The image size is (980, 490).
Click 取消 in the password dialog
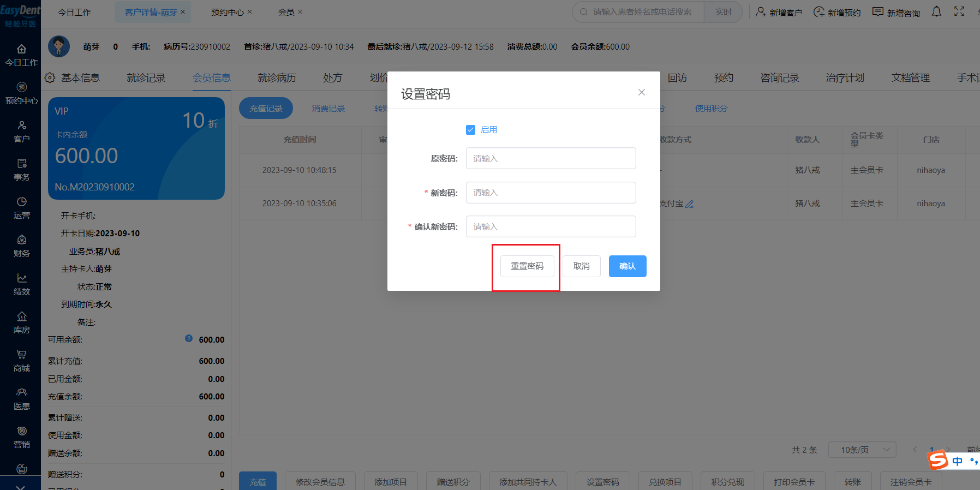[582, 266]
